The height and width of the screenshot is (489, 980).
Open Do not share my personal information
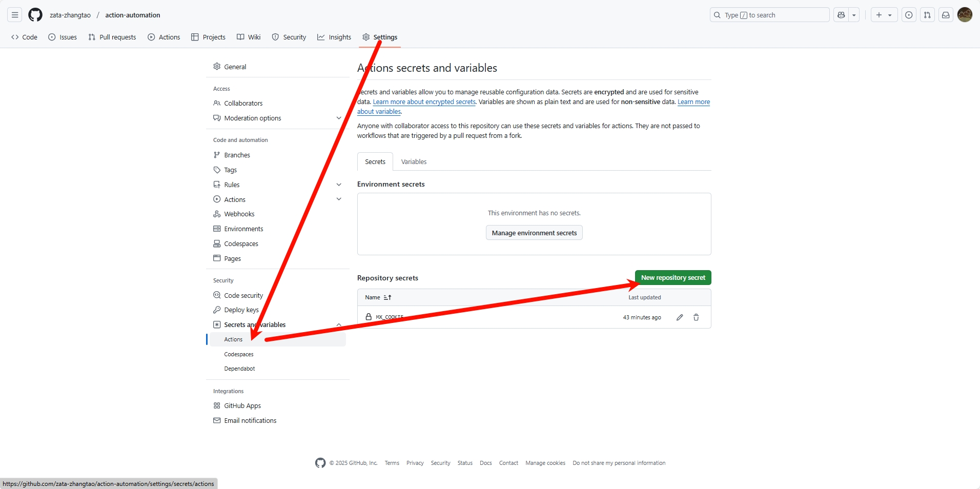(x=619, y=463)
